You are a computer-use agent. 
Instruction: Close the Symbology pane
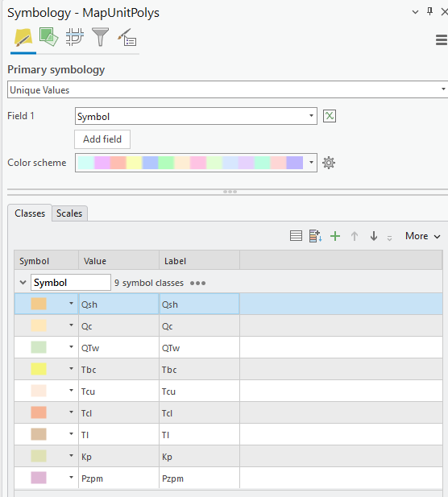coord(444,12)
